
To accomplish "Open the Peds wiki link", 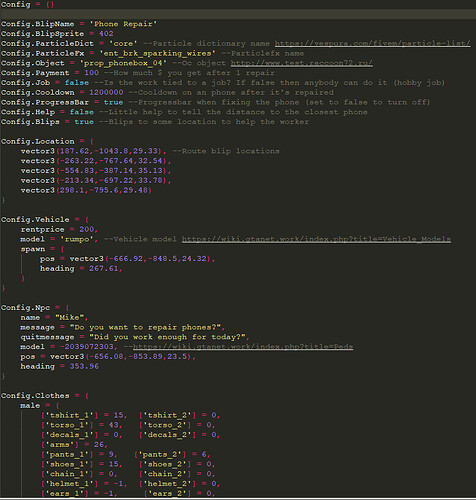I will [x=243, y=347].
